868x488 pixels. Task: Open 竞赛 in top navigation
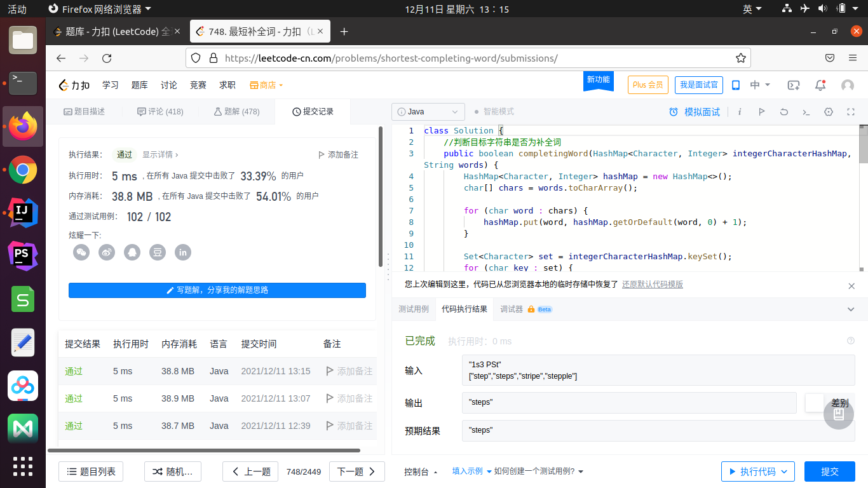(x=198, y=85)
